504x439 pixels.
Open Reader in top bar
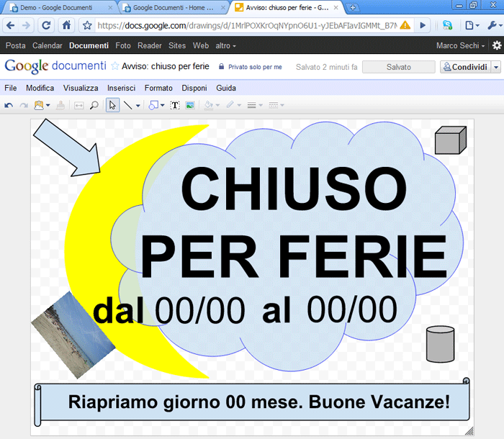pyautogui.click(x=150, y=45)
